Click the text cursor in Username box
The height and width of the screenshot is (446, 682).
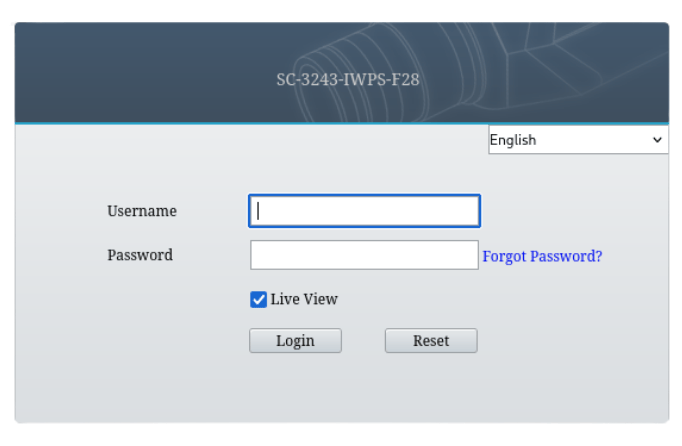coord(258,211)
